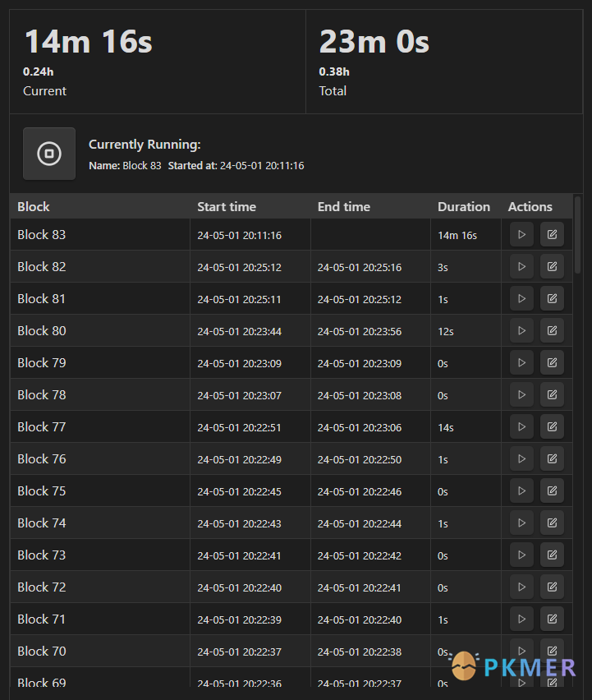This screenshot has height=700, width=592.
Task: Select the Block 80 name cell
Action: pos(100,331)
